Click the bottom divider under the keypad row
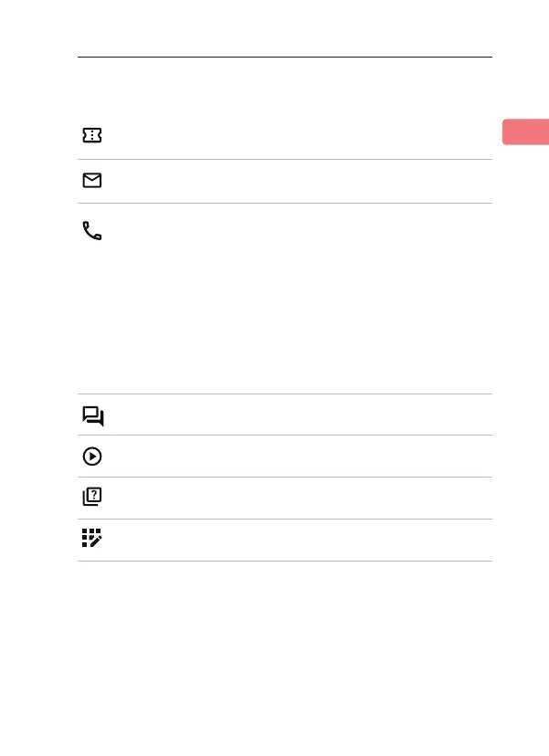The width and height of the screenshot is (549, 756). [x=285, y=561]
